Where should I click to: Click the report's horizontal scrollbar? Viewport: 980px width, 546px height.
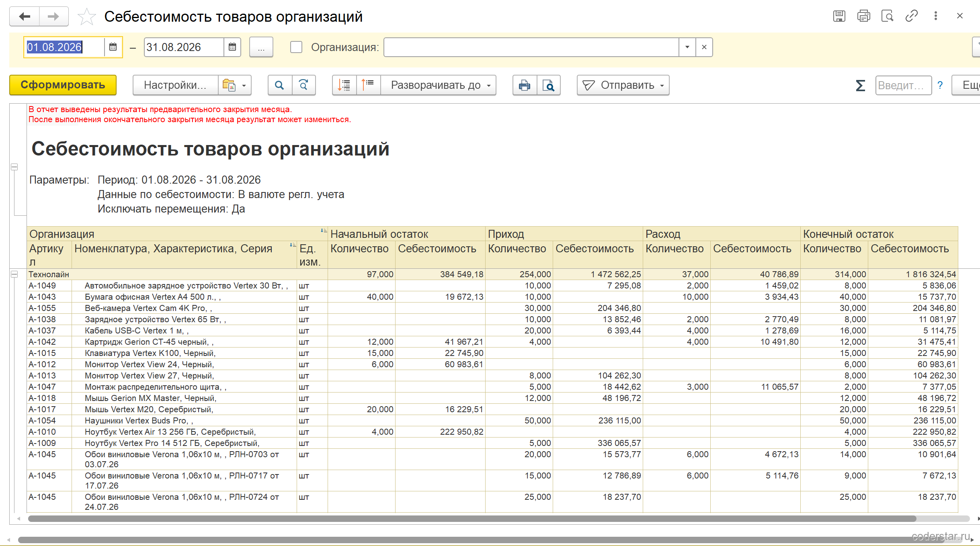point(472,519)
